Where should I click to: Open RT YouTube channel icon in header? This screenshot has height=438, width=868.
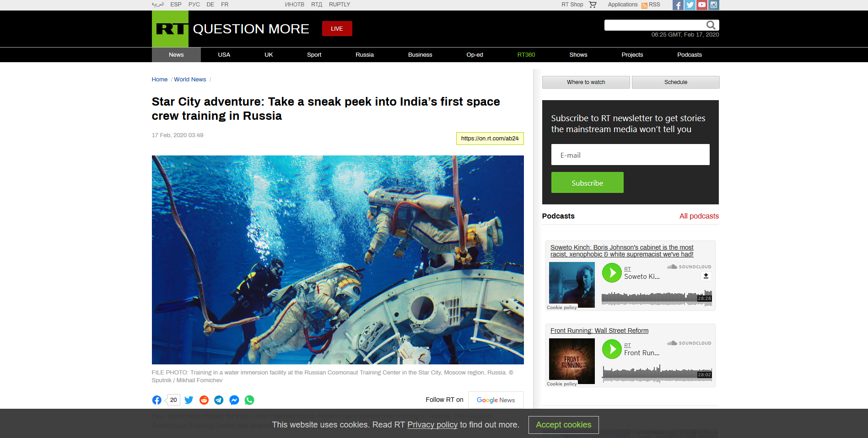tap(702, 5)
